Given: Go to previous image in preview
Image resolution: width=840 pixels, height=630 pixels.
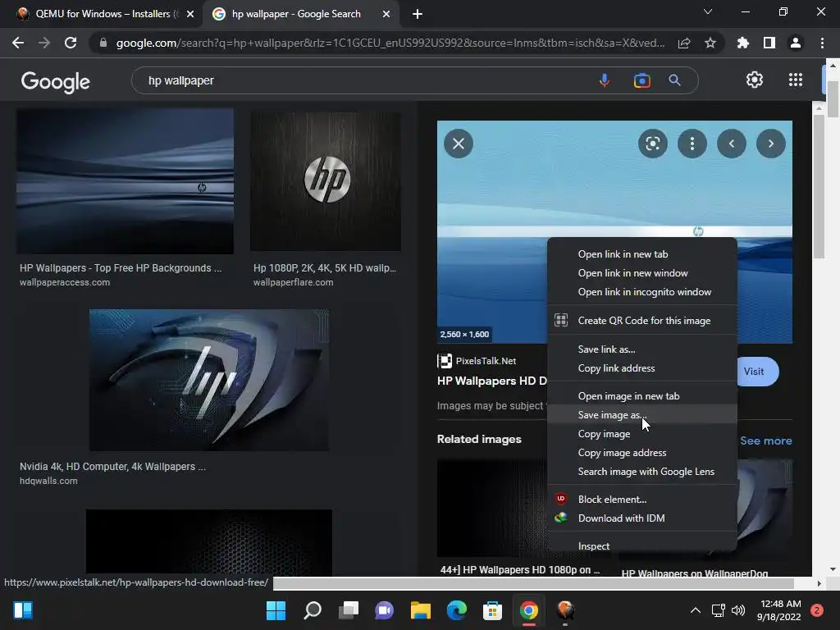Looking at the screenshot, I should (x=731, y=144).
